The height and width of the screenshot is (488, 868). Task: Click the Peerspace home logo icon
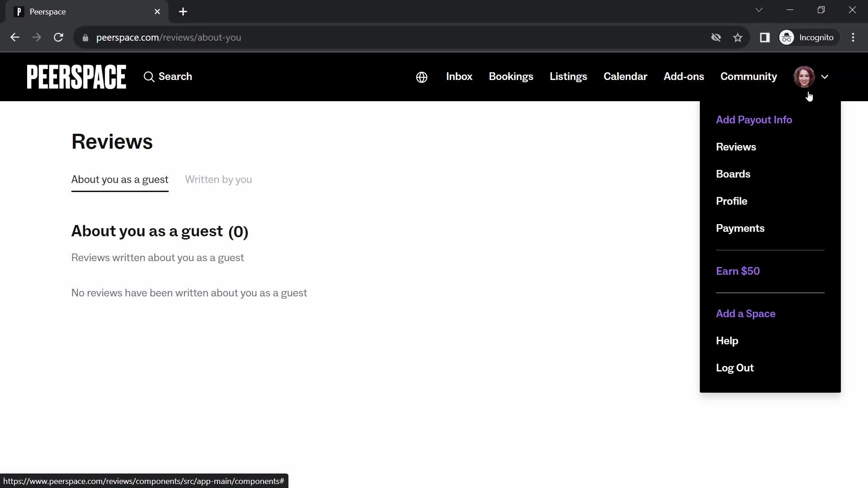(x=76, y=76)
